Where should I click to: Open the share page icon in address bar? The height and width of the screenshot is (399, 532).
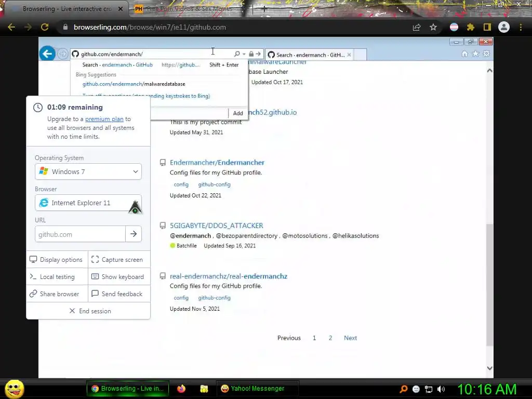pyautogui.click(x=417, y=27)
